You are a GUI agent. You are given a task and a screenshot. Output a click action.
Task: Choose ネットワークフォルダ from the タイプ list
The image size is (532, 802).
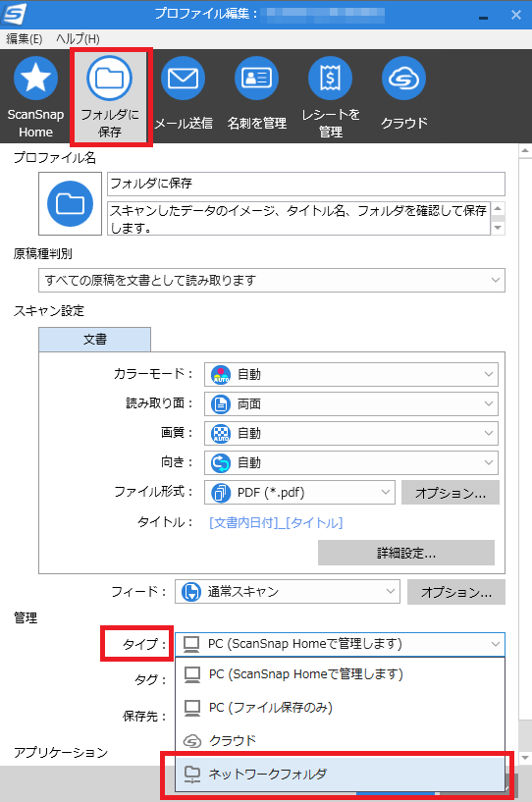[x=341, y=775]
